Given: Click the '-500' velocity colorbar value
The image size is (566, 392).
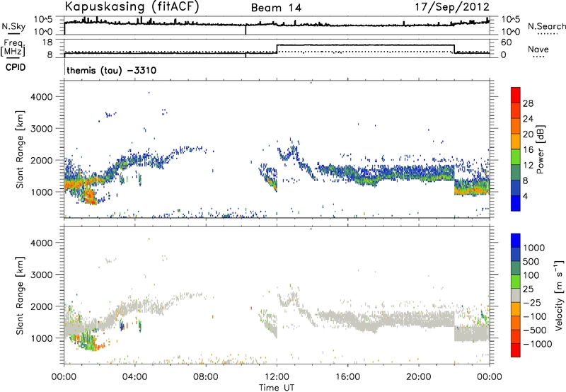Looking at the screenshot, I should (535, 330).
